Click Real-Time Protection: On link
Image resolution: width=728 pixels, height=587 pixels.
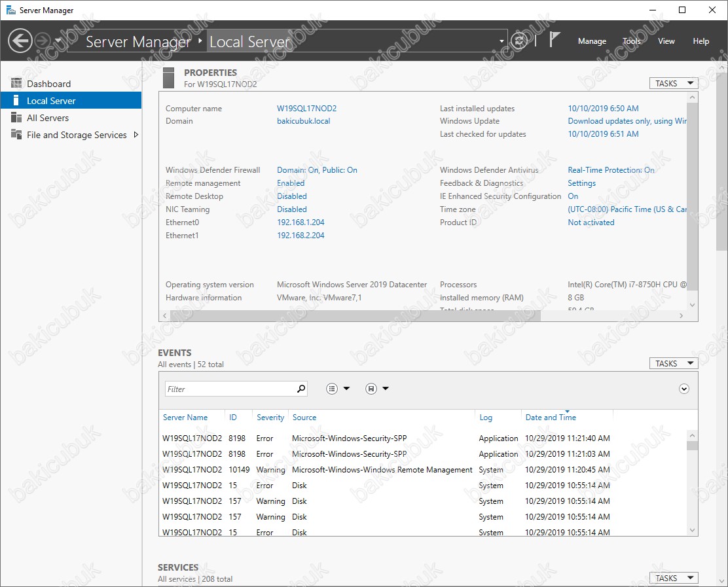[x=611, y=170]
